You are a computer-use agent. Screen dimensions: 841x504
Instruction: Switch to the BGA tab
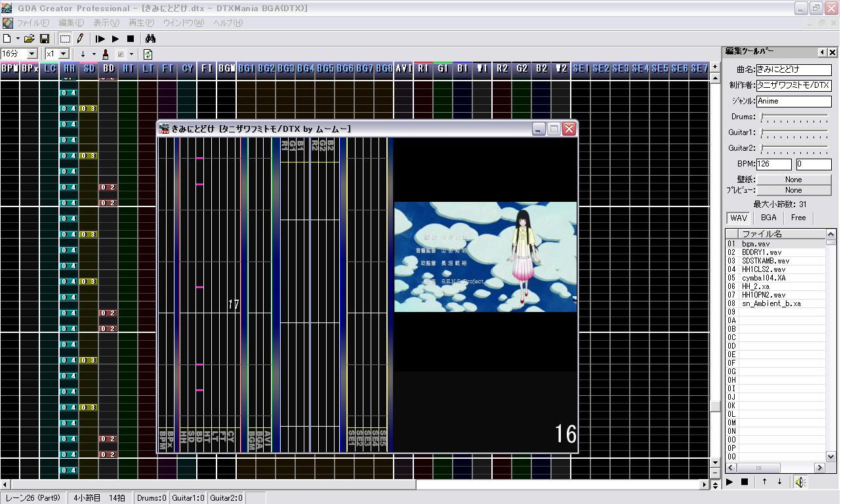[768, 218]
